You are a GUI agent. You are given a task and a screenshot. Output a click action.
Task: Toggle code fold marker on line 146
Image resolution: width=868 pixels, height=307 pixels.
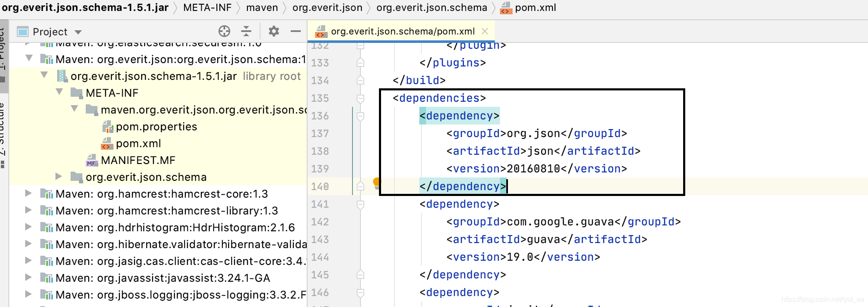point(360,293)
